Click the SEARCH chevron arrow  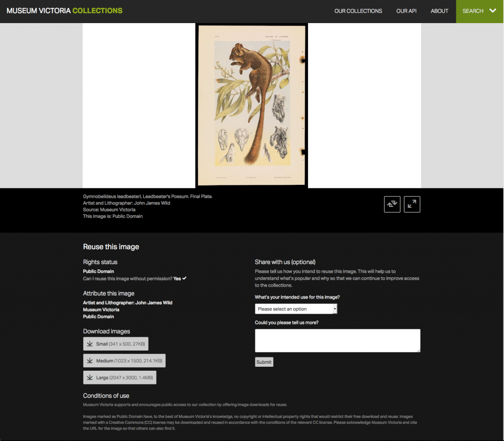point(492,11)
